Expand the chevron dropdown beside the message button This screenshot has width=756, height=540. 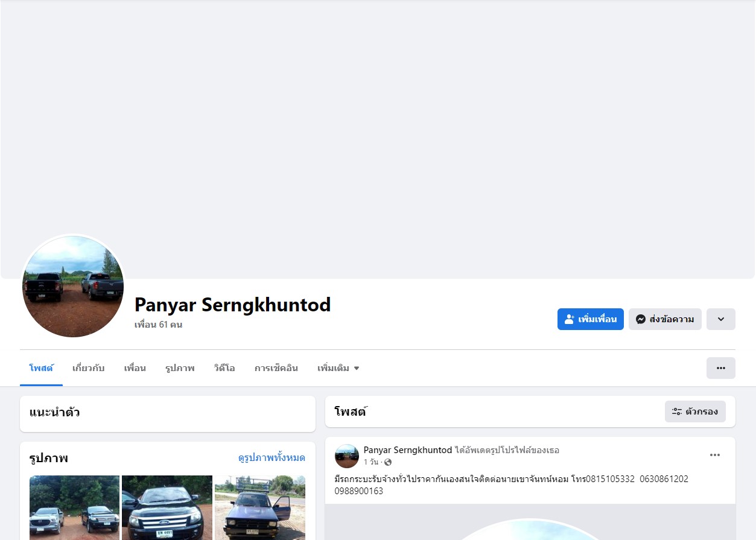tap(720, 319)
